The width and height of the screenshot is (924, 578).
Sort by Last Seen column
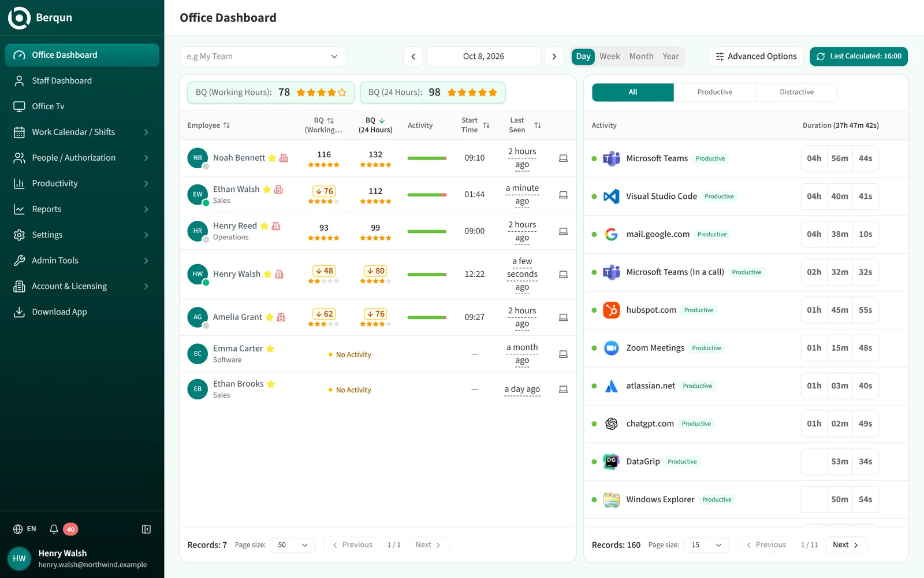(x=538, y=125)
